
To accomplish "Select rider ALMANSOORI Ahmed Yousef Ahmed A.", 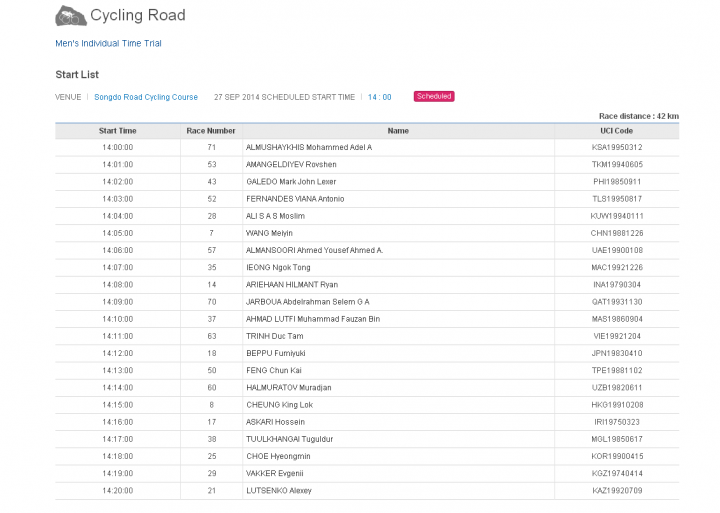I will (315, 250).
